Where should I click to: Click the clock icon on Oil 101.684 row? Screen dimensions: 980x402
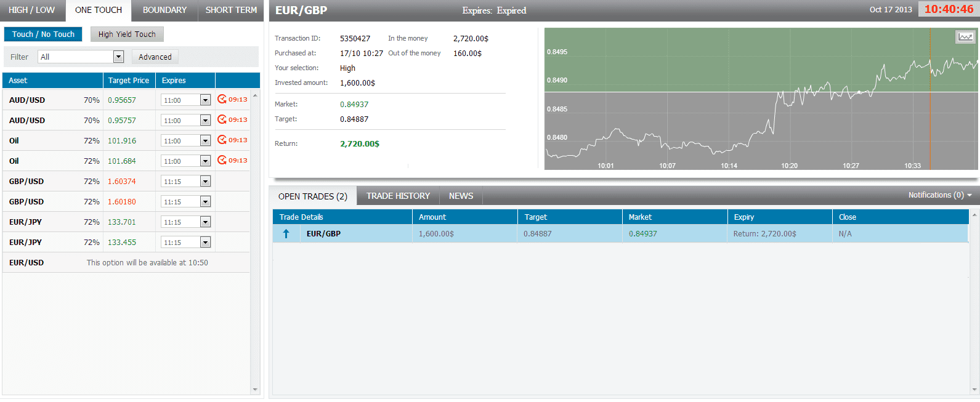222,160
